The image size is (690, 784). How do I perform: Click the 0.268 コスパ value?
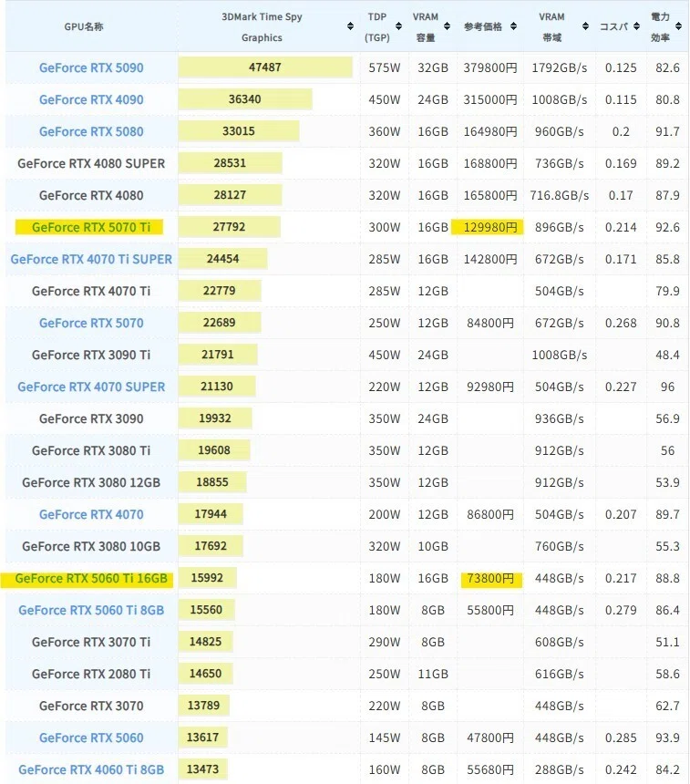click(x=621, y=323)
